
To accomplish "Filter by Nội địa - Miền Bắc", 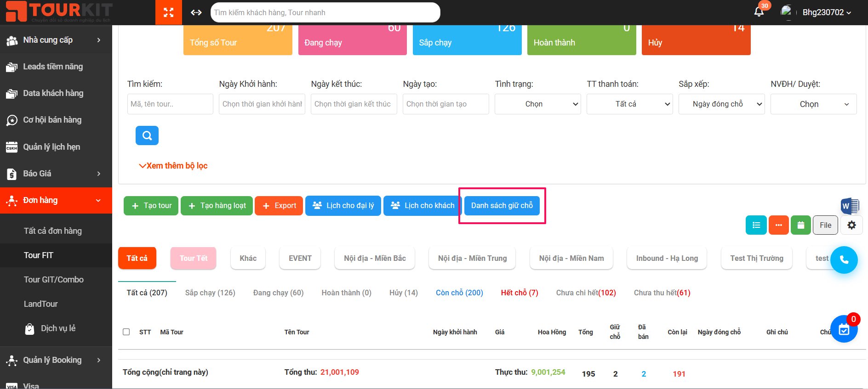I will click(375, 258).
